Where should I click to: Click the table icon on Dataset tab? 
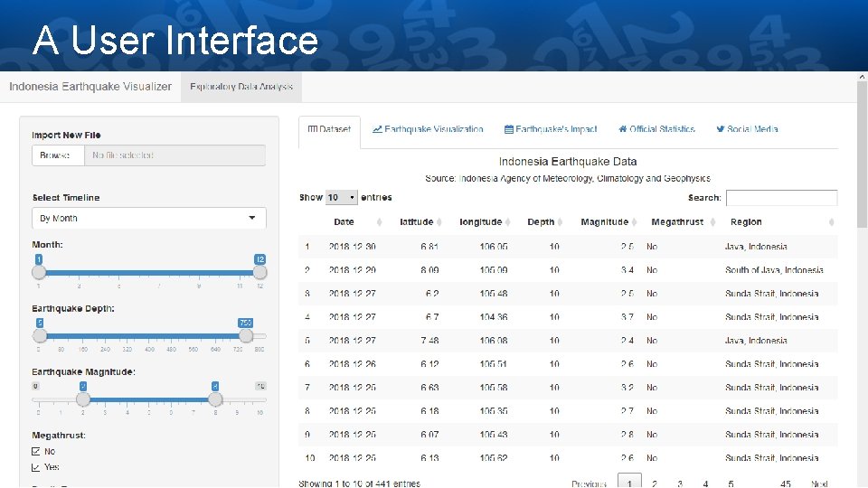point(312,129)
